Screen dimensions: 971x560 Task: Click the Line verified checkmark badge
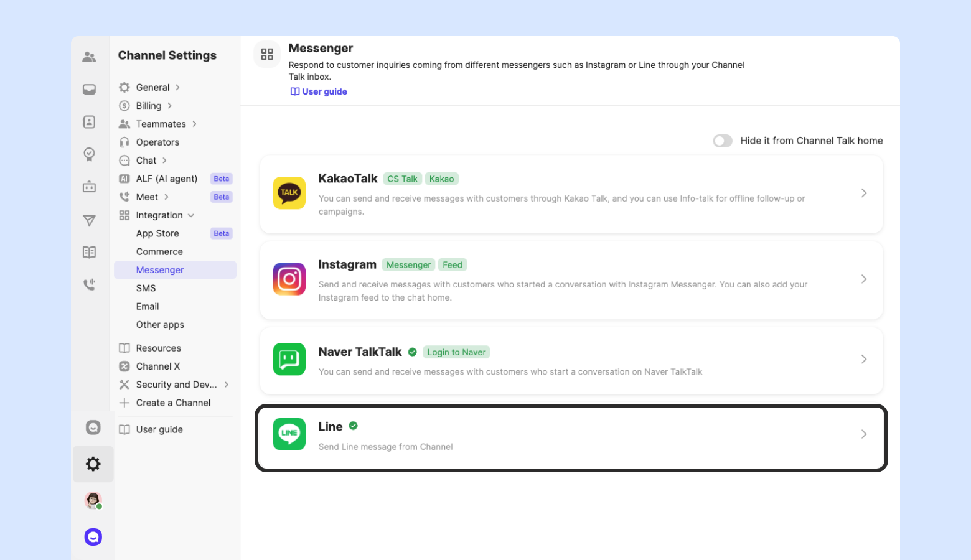(353, 426)
